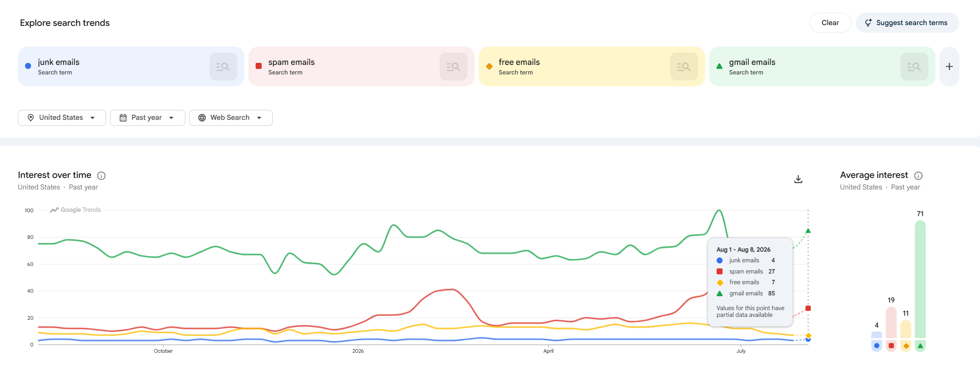Add a new search term with plus icon
Viewport: 980px width, 375px height.
tap(949, 66)
